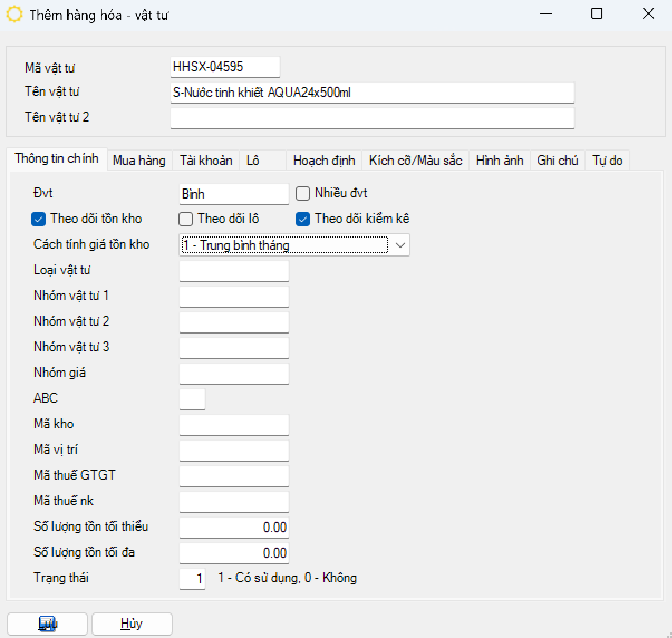Click the Trạng thái status field
Image resolution: width=672 pixels, height=638 pixels.
(192, 578)
